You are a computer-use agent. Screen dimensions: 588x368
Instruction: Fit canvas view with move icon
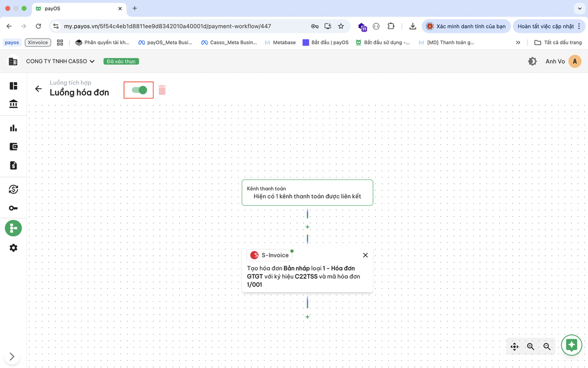[x=514, y=346]
